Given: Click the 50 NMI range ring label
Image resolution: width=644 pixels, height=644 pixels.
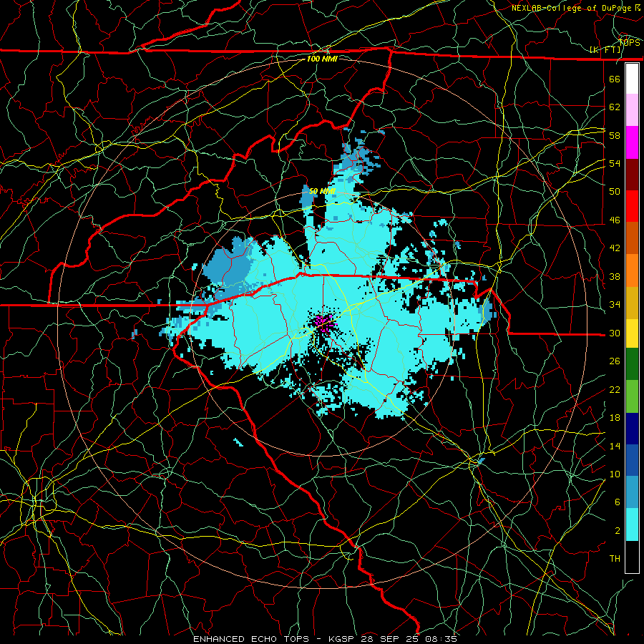Looking at the screenshot, I should (322, 191).
